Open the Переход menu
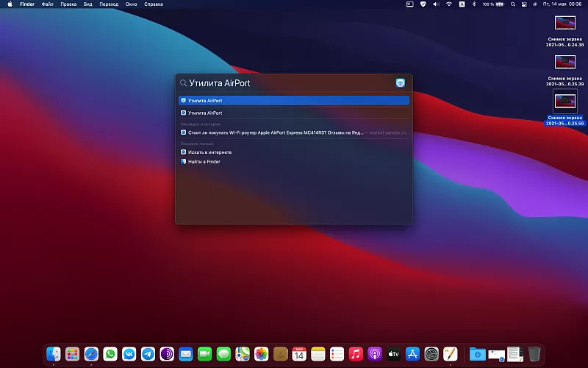Viewport: 588px width, 368px height. click(109, 4)
